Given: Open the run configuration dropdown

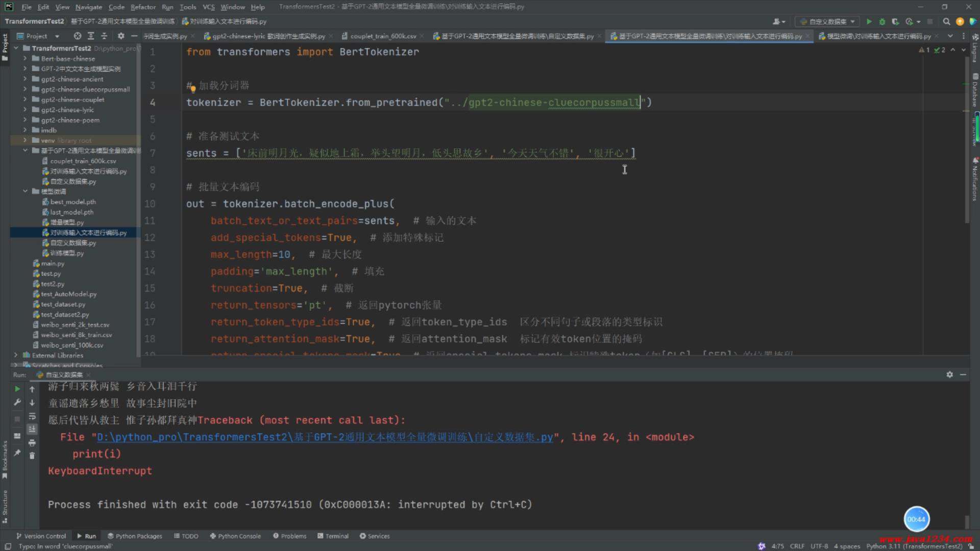Looking at the screenshot, I should (x=827, y=21).
